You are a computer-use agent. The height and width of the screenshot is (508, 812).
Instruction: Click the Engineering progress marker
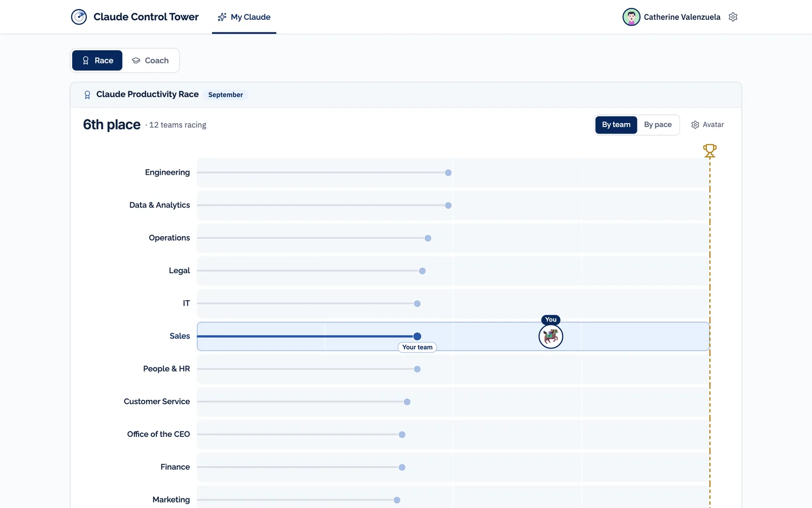[x=448, y=173]
